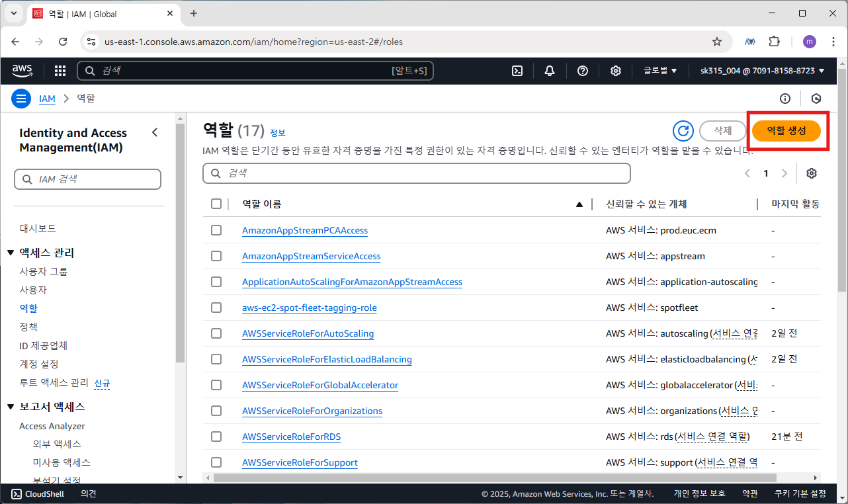
Task: View site information icon in the address bar
Action: [92, 42]
